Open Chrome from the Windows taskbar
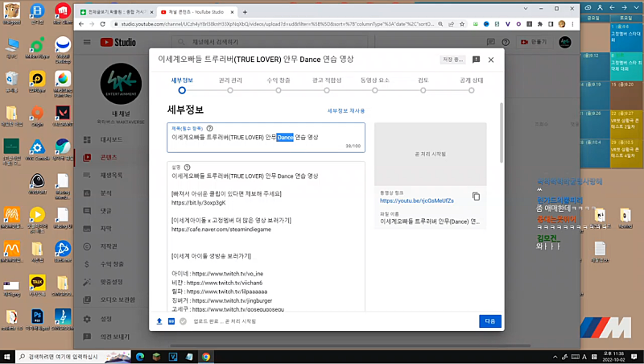 tap(206, 356)
